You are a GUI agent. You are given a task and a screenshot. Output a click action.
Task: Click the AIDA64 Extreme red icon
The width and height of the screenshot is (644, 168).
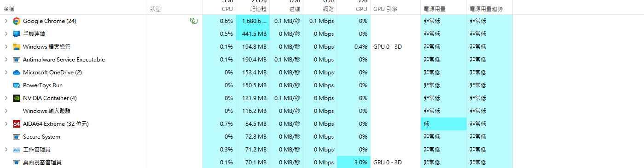click(17, 124)
